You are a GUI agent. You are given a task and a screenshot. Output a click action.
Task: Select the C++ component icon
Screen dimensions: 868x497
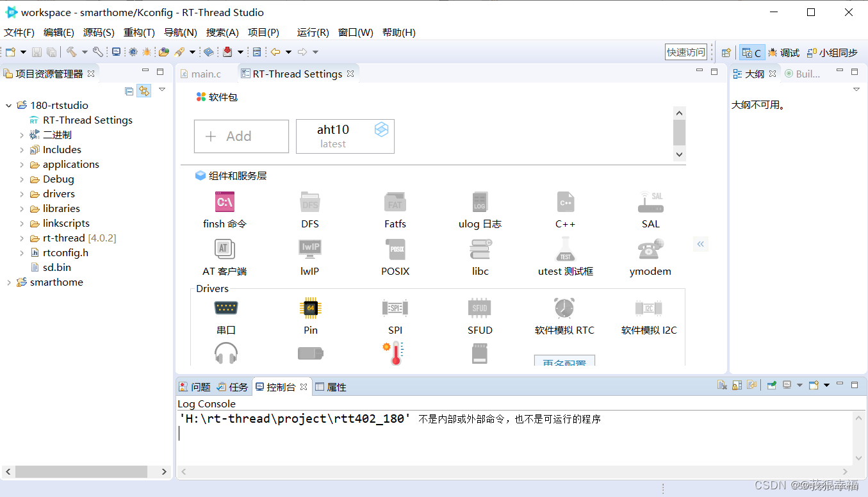coord(566,202)
